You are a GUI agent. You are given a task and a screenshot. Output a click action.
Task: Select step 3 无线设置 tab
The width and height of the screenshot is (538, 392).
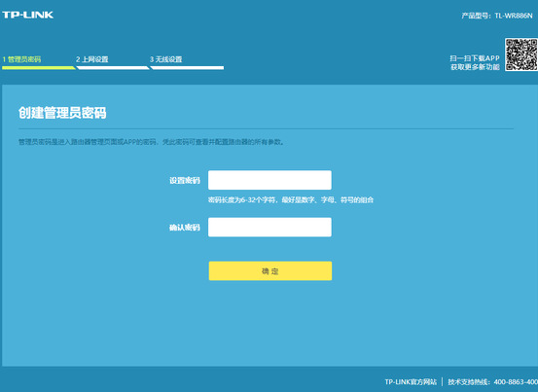tap(165, 59)
